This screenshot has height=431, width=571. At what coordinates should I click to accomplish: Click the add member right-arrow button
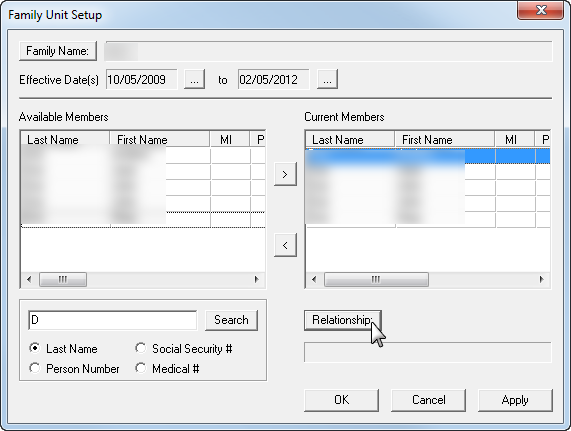coord(285,174)
